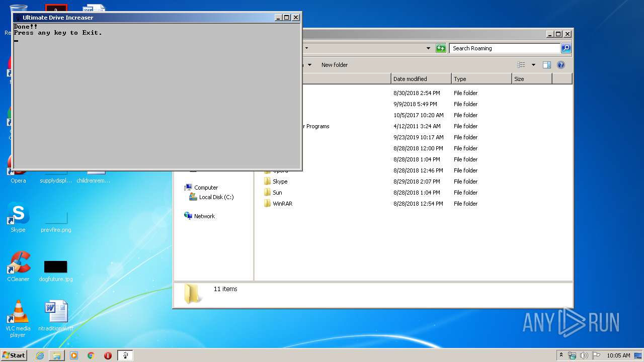This screenshot has width=644, height=362.
Task: Switch to Windows Explorer in taskbar
Action: [57, 355]
